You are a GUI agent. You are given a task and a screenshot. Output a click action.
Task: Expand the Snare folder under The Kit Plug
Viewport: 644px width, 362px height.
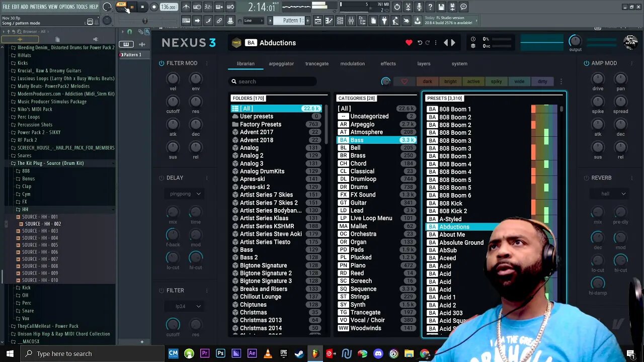[28, 311]
